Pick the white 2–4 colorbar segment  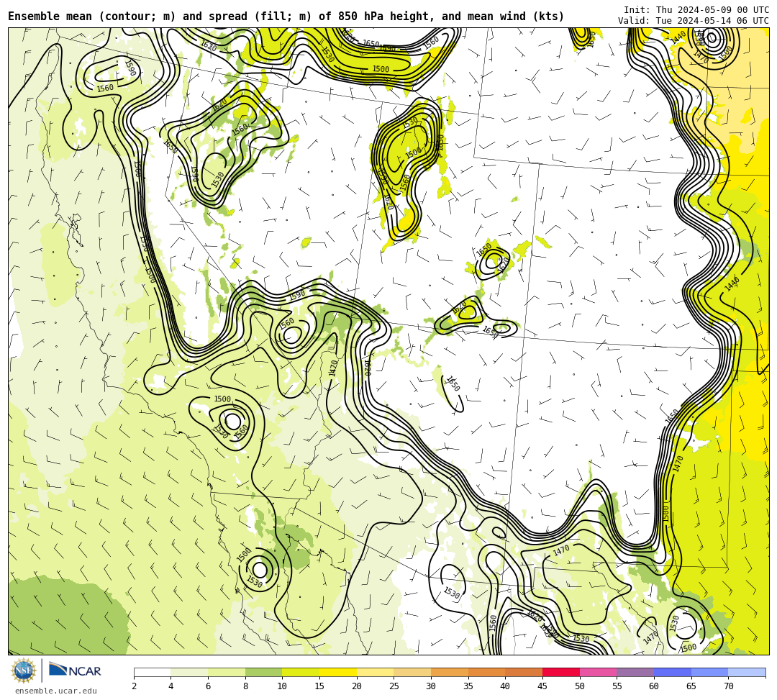click(x=152, y=672)
